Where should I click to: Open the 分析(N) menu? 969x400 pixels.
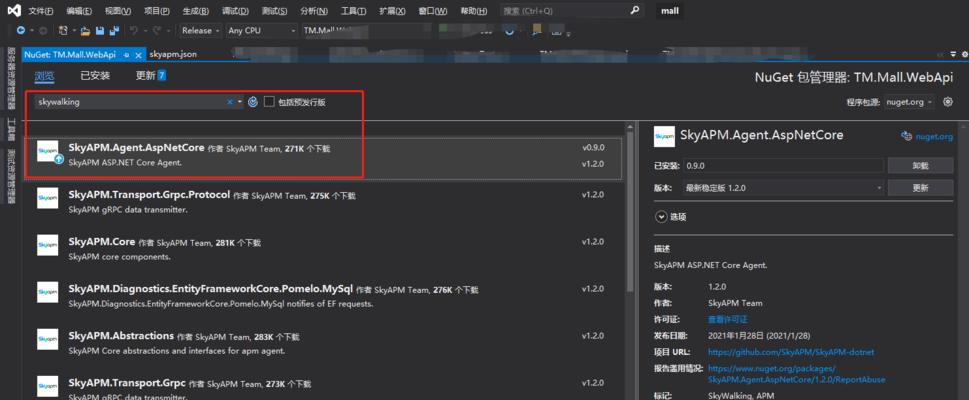(x=314, y=11)
